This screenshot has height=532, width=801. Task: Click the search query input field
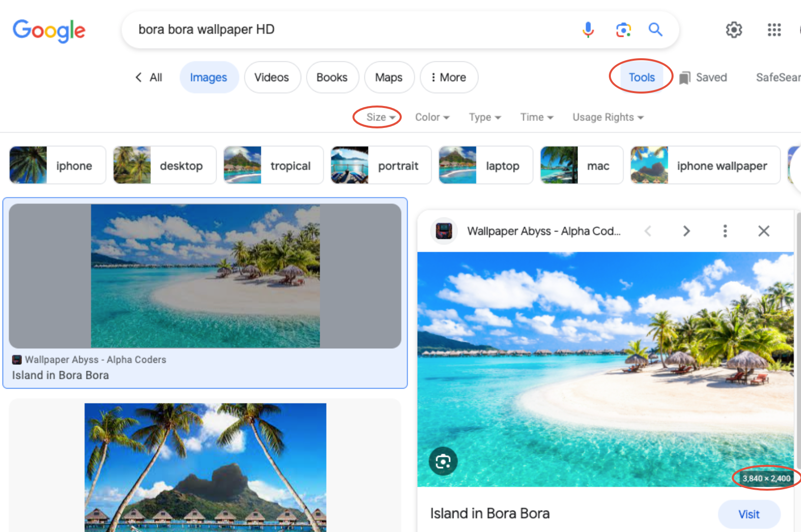(x=348, y=30)
